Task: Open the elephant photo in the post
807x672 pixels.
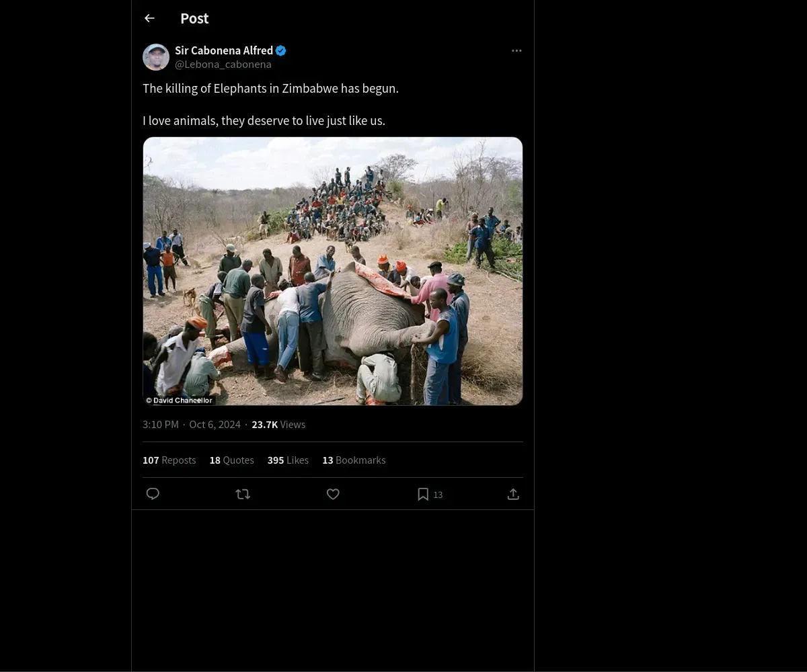Action: [x=333, y=271]
